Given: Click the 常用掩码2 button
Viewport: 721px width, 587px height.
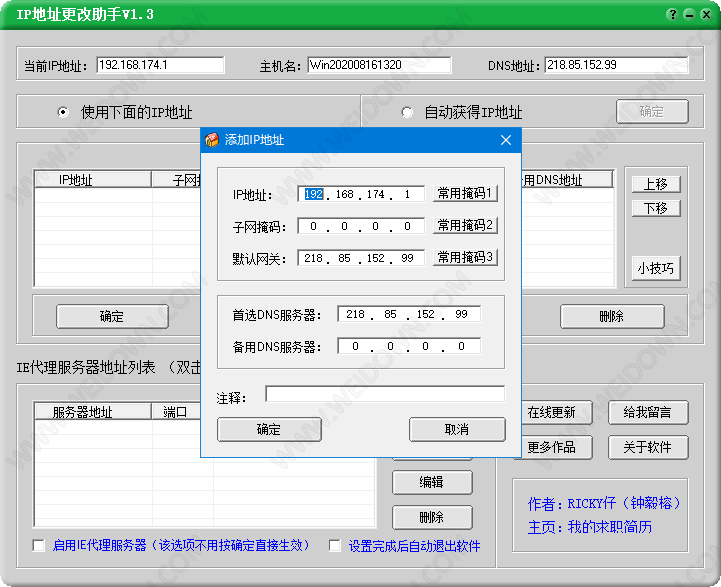Looking at the screenshot, I should (x=465, y=225).
